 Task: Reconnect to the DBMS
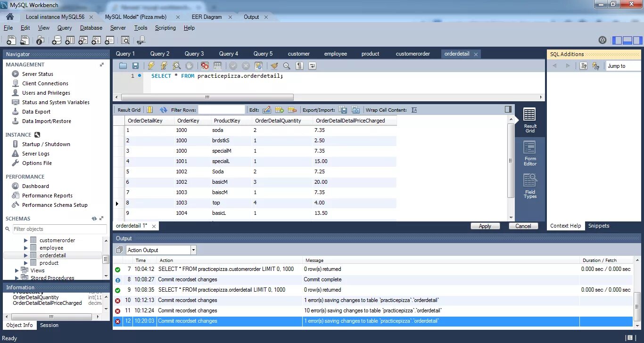[140, 40]
